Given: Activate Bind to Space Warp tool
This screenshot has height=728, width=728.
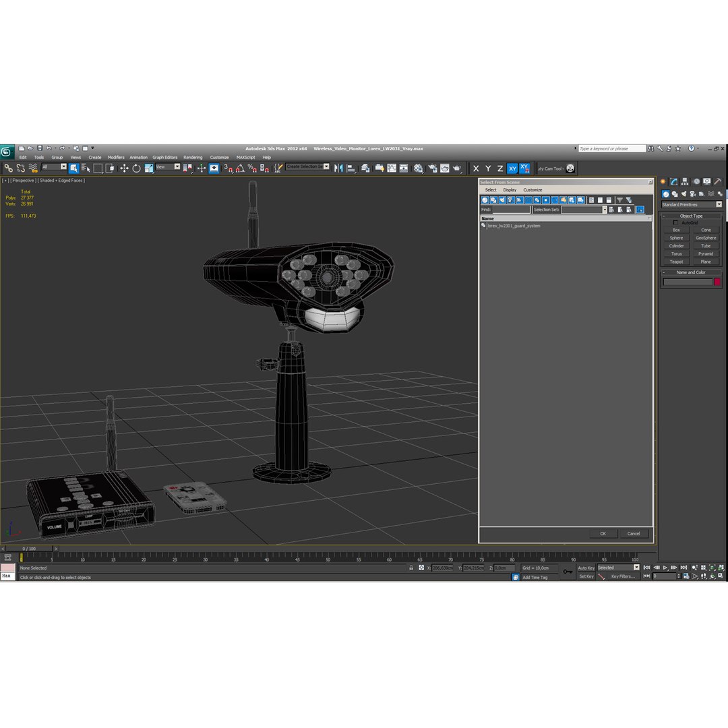Looking at the screenshot, I should pyautogui.click(x=32, y=168).
